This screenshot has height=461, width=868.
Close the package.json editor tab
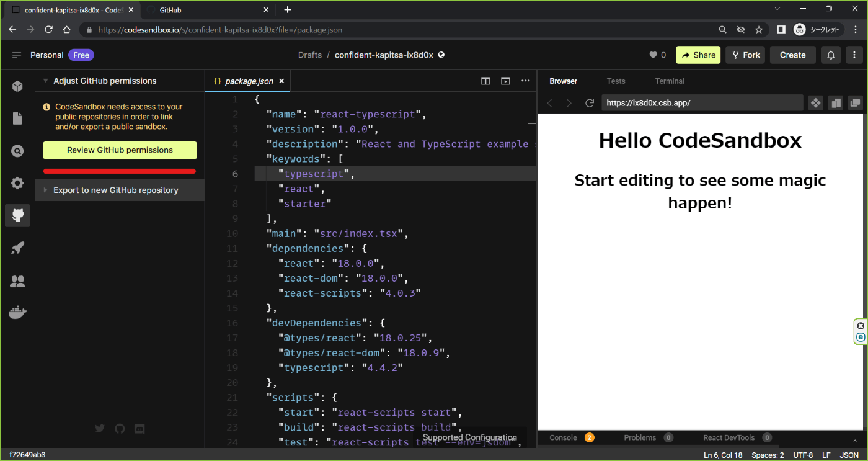pyautogui.click(x=281, y=81)
